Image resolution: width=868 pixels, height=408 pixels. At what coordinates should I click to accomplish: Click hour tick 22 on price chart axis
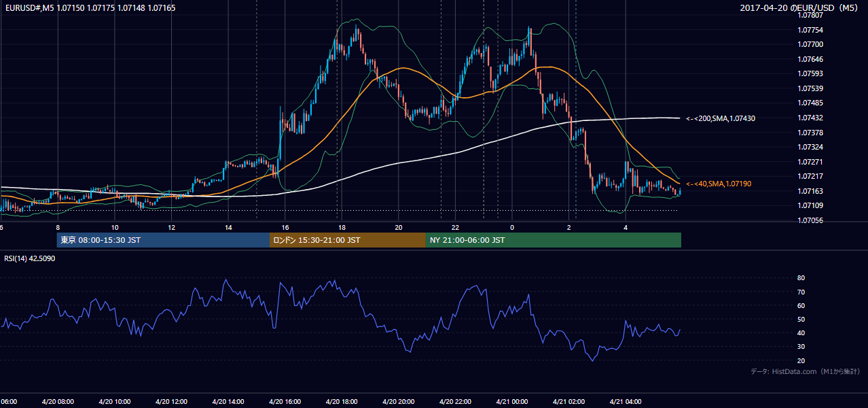click(455, 227)
